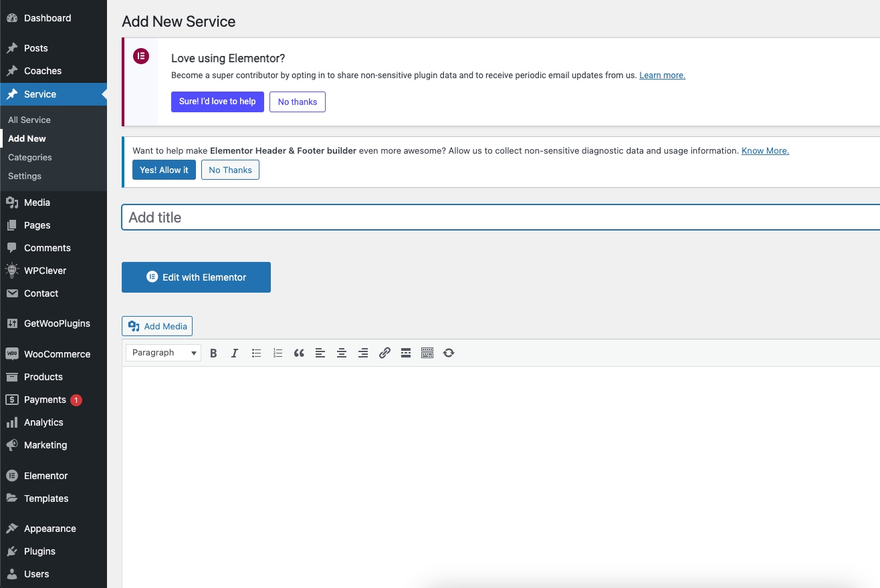Toggle bold formatting in editor toolbar
880x588 pixels.
coord(213,353)
